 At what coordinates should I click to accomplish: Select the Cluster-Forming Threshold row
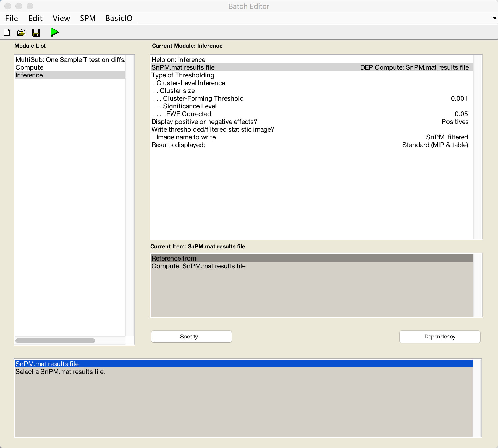(312, 98)
